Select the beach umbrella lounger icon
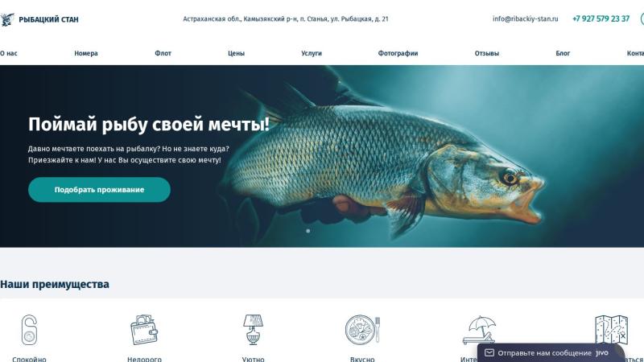 coord(480,330)
